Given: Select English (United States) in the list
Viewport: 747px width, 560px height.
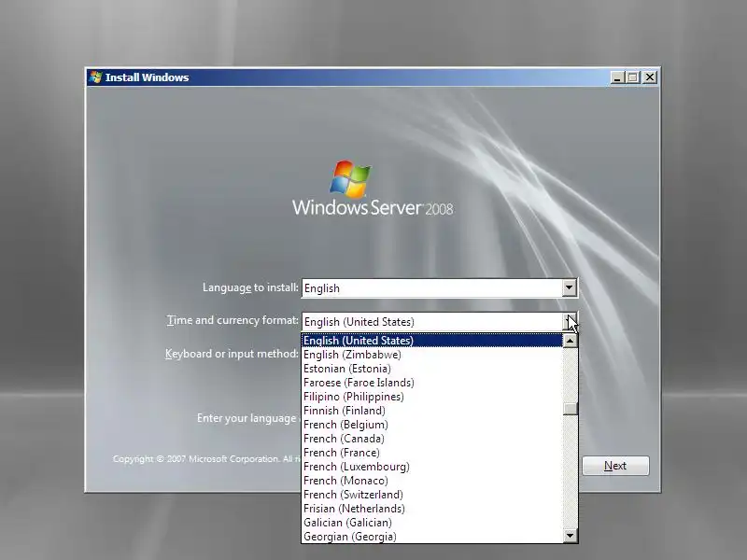Looking at the screenshot, I should tap(432, 341).
